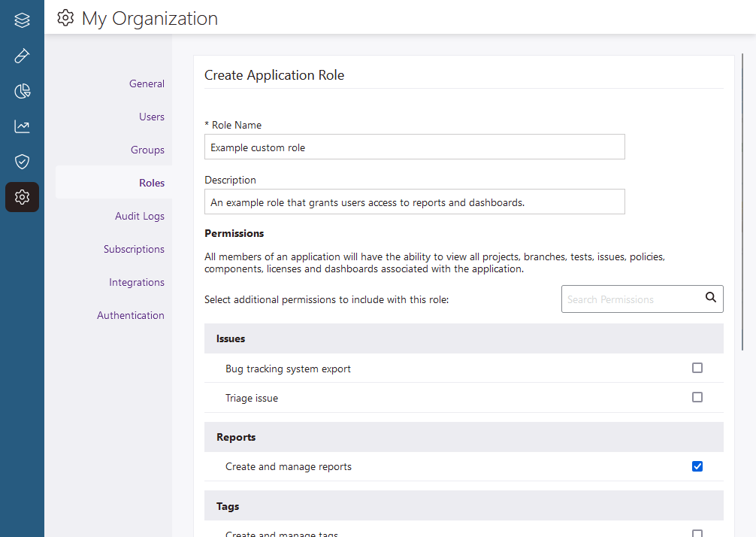Click the magnifier icon in Search Permissions

[710, 298]
